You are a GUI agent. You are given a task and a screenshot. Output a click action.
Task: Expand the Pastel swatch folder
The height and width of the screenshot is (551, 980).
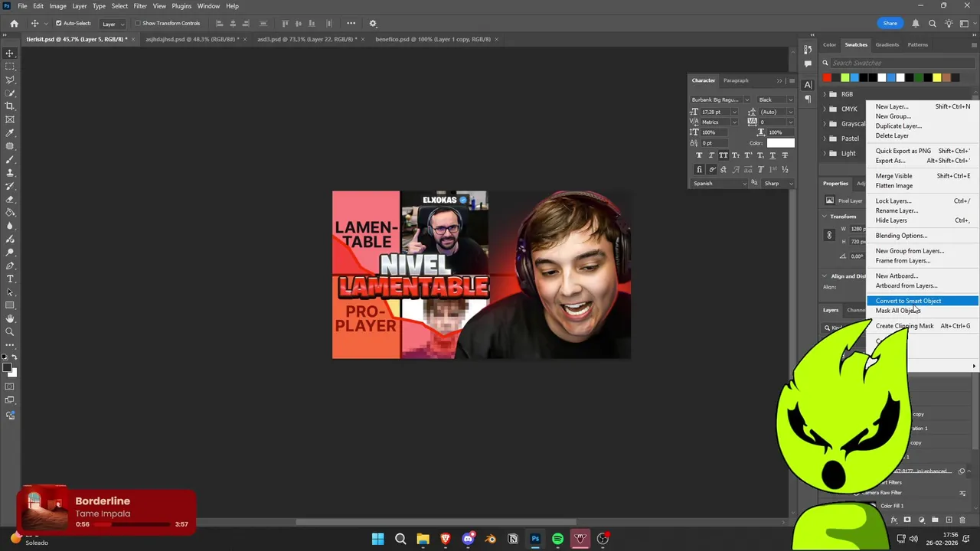tap(825, 139)
